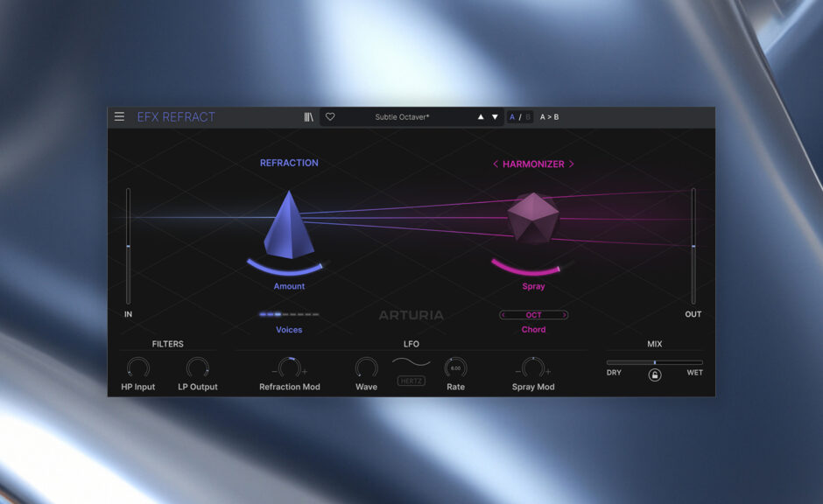This screenshot has height=504, width=823.
Task: Switch to previous effect mode before Harmonizer
Action: pos(496,164)
